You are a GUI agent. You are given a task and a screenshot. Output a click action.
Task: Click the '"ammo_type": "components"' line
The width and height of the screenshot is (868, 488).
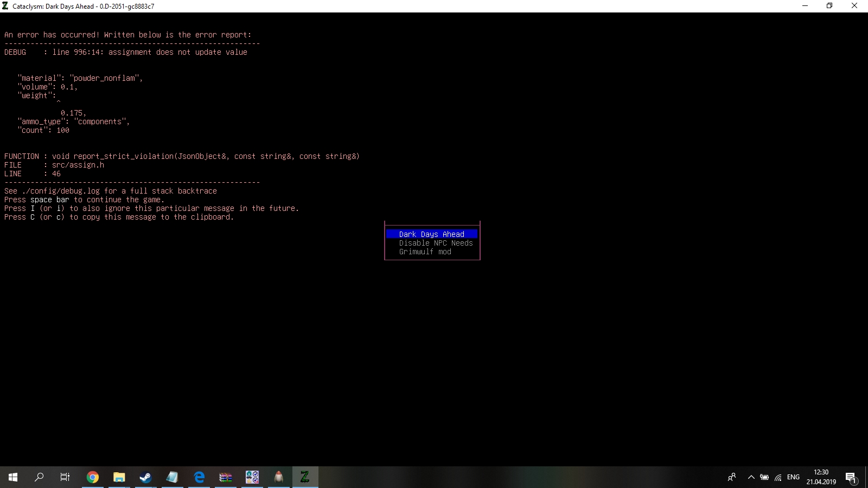74,121
